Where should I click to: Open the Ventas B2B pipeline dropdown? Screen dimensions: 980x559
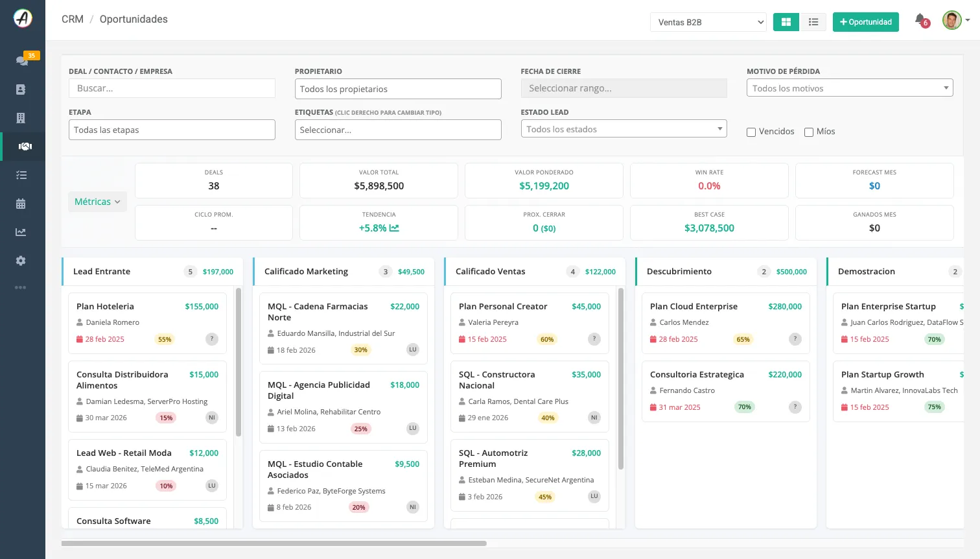coord(708,22)
